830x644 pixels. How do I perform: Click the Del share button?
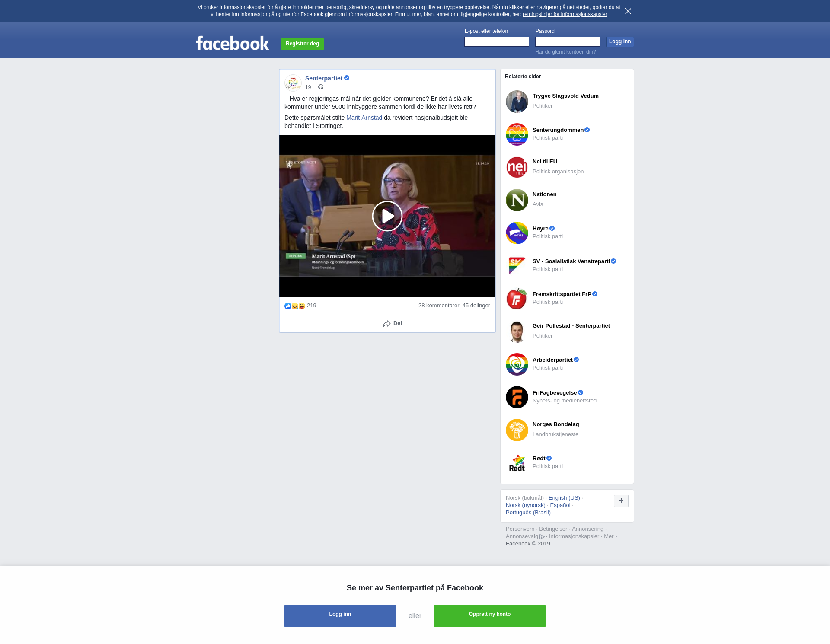pos(393,323)
